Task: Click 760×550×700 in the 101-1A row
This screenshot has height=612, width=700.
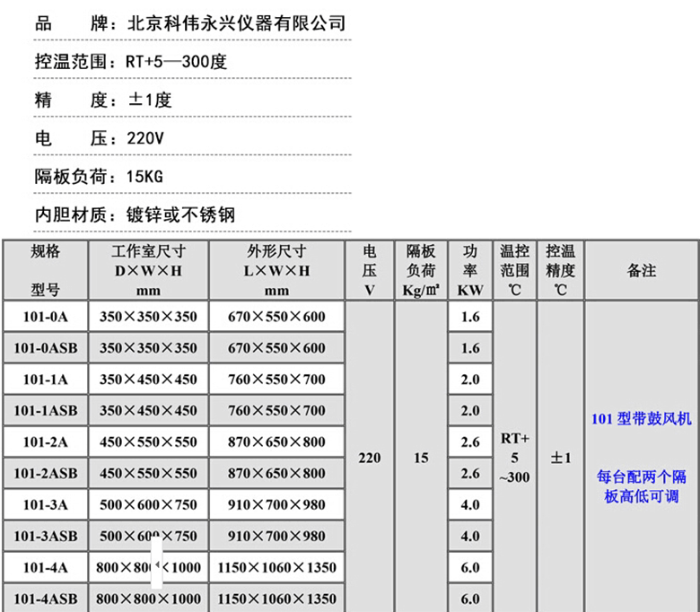Action: point(276,379)
